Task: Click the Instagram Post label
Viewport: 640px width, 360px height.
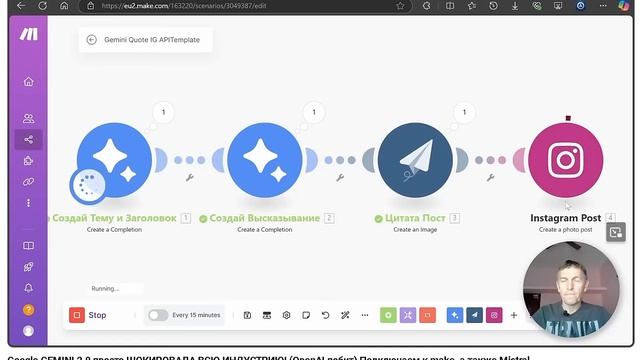Action: pos(566,218)
